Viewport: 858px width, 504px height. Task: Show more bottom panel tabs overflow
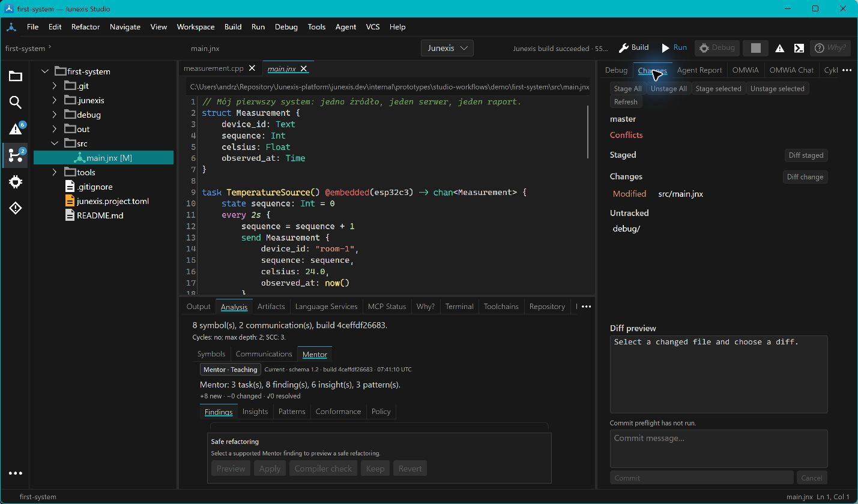coord(586,306)
